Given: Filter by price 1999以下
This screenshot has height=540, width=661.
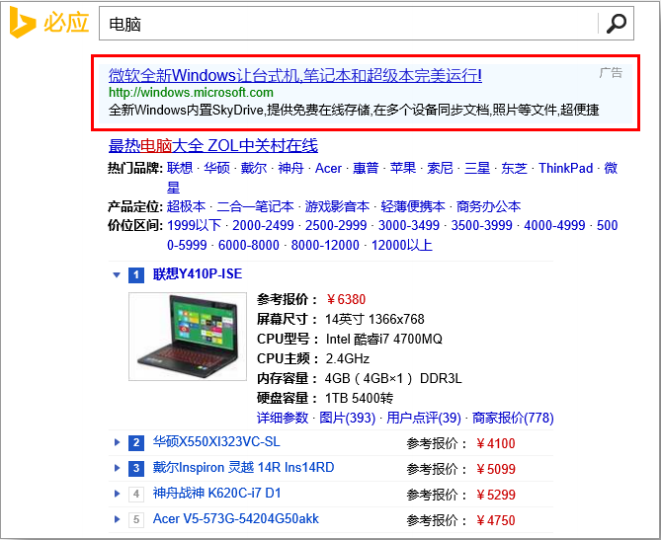Looking at the screenshot, I should 194,225.
